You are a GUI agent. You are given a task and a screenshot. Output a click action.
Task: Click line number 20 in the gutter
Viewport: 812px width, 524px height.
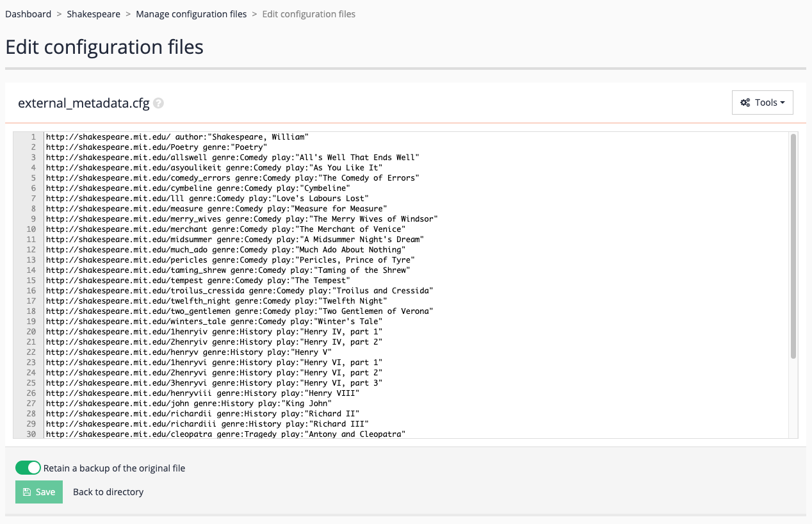tap(31, 332)
